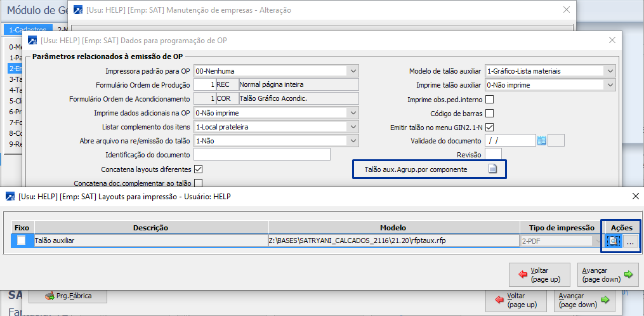Click the Modelo column header
The height and width of the screenshot is (316, 644).
(x=393, y=228)
